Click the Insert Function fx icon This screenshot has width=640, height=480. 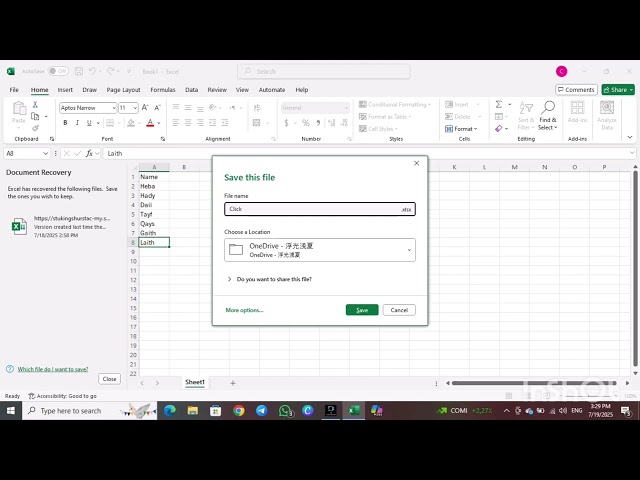coord(89,153)
